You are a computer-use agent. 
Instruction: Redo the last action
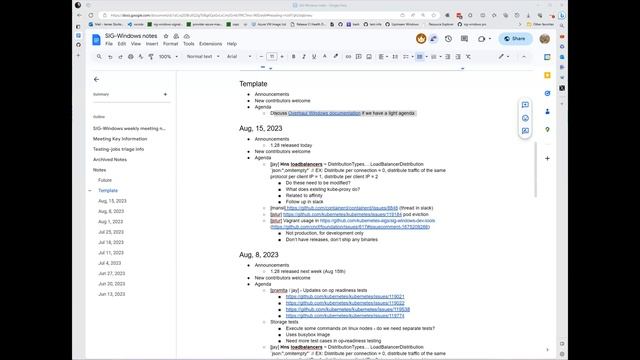pyautogui.click(x=120, y=57)
